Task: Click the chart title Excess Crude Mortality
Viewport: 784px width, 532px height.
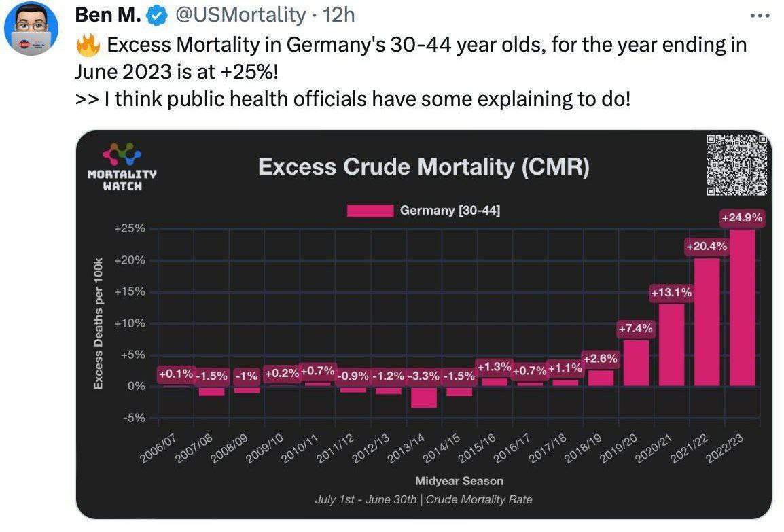Action: 423,167
